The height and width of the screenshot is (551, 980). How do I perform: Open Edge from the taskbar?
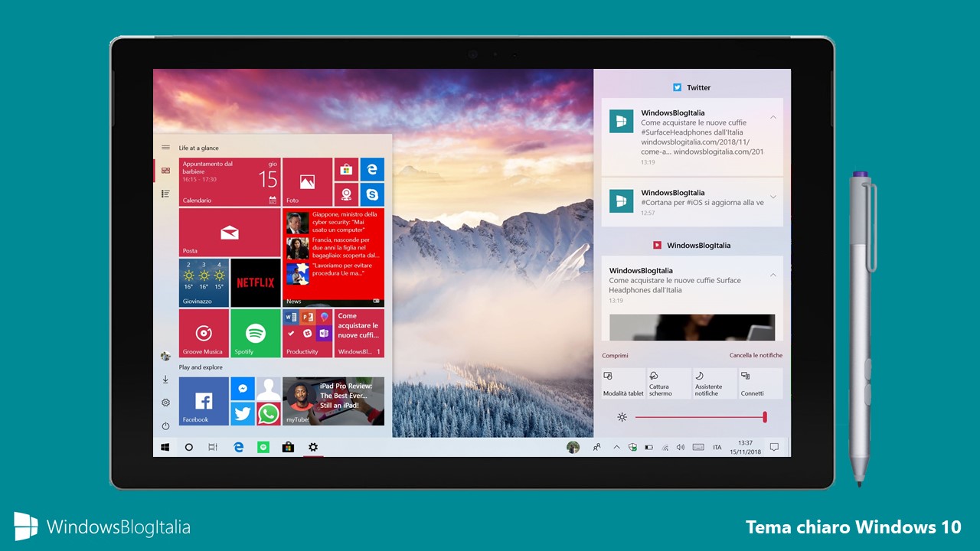pos(238,447)
